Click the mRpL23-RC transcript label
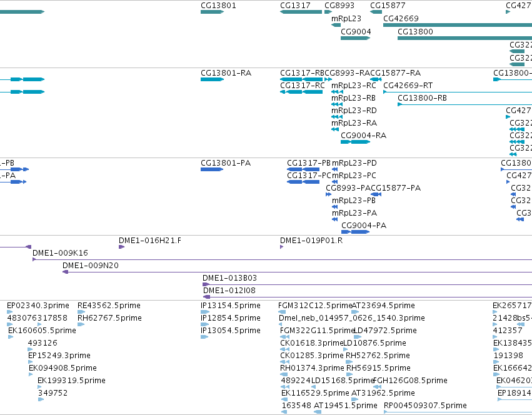The height and width of the screenshot is (415, 532). point(354,86)
